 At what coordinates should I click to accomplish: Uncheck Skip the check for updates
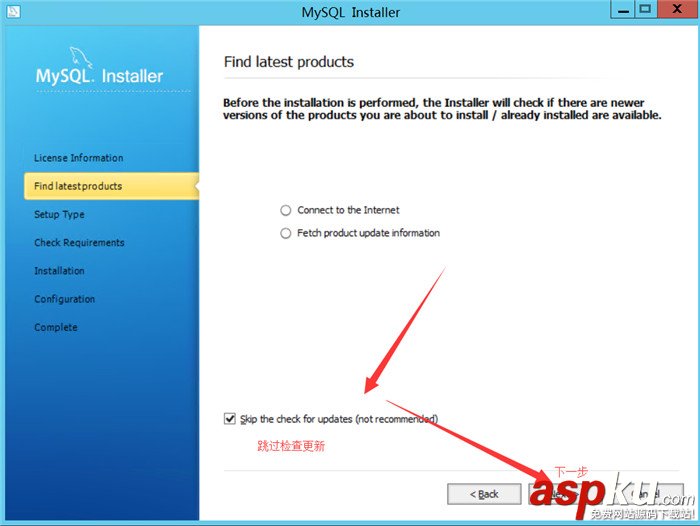click(230, 419)
